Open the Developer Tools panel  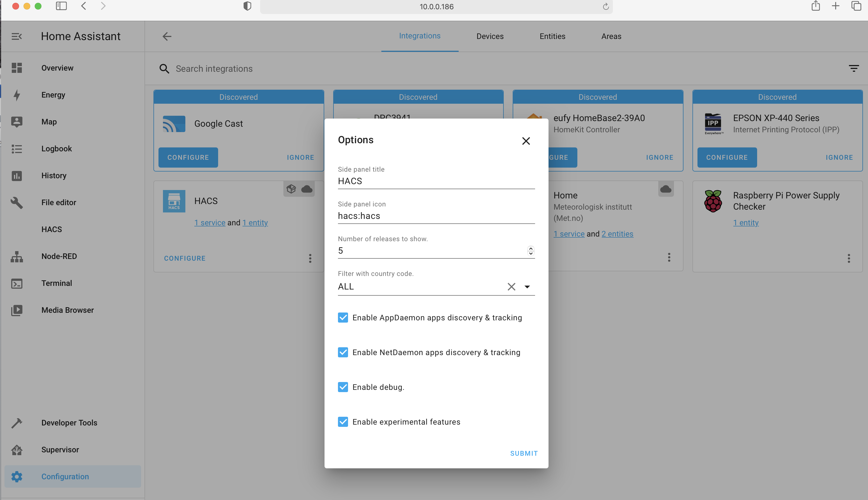pos(69,422)
